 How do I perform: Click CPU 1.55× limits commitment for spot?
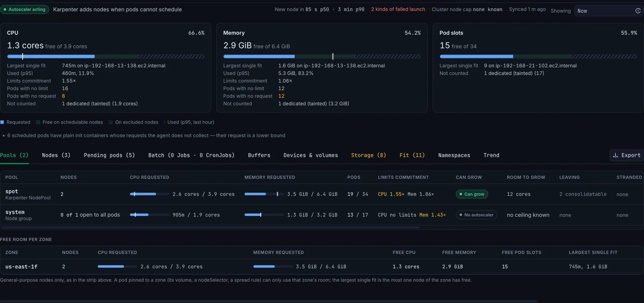click(391, 194)
